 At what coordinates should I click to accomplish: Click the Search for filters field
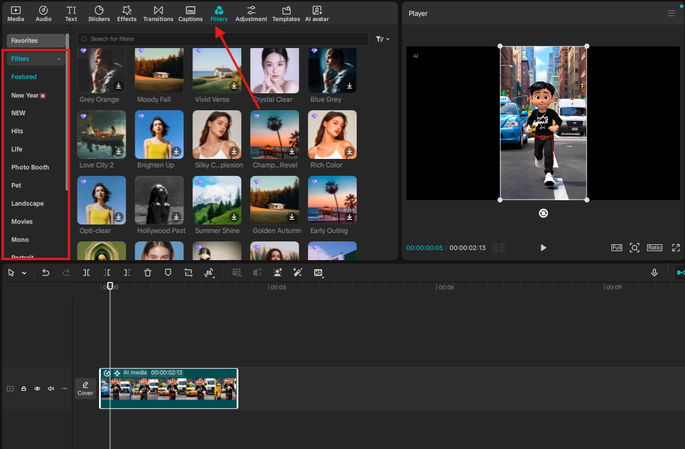[223, 39]
